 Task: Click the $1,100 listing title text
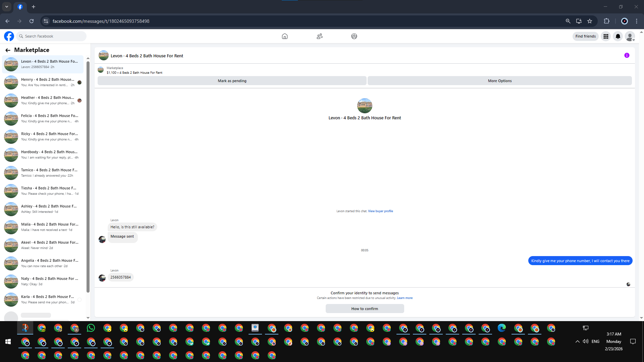pos(135,73)
